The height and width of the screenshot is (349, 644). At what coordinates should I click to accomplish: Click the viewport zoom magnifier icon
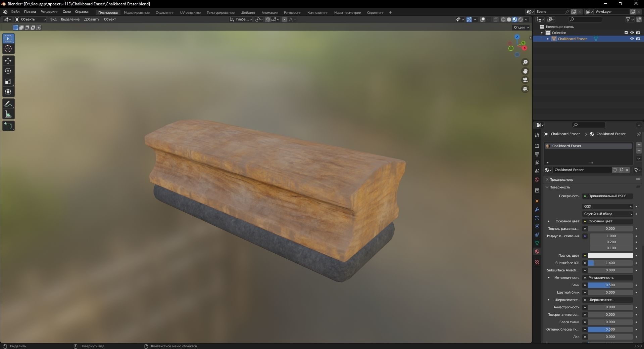(x=525, y=62)
